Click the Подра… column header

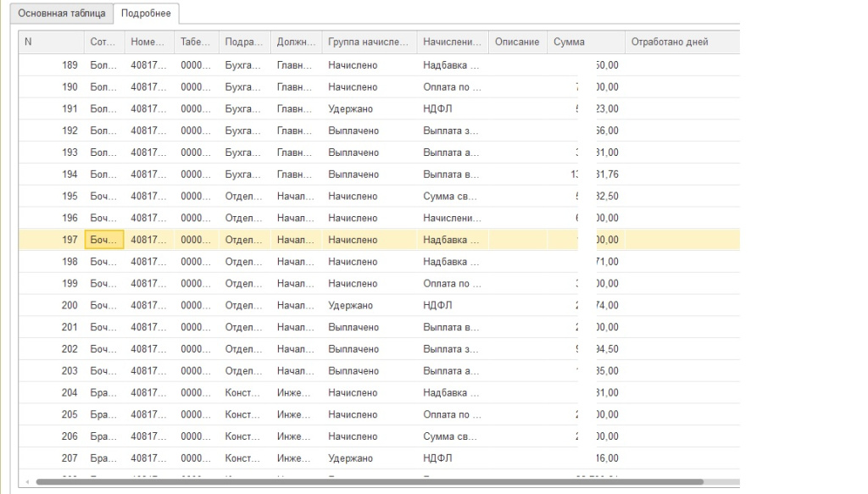pyautogui.click(x=244, y=42)
